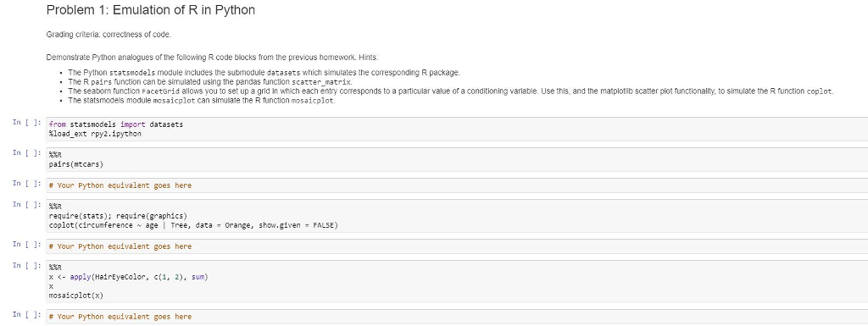The height and width of the screenshot is (326, 868).
Task: Click the first Python equivalent placeholder cell
Action: click(x=457, y=185)
